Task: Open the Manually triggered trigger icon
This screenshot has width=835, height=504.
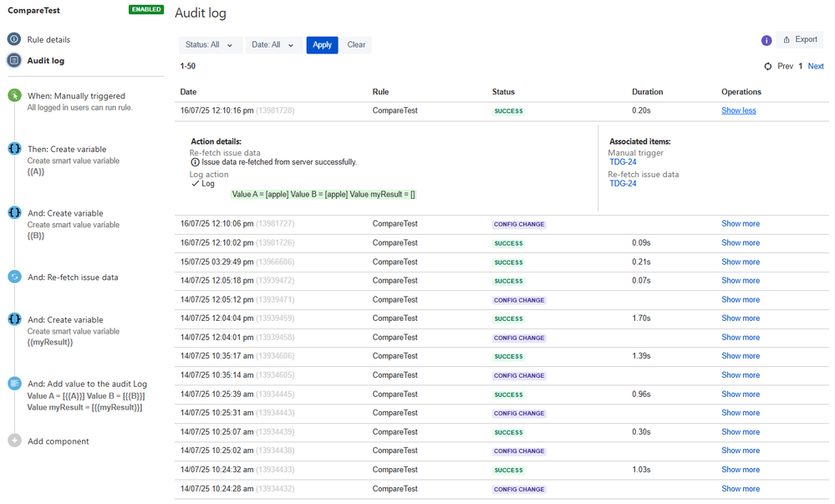Action: [x=14, y=95]
